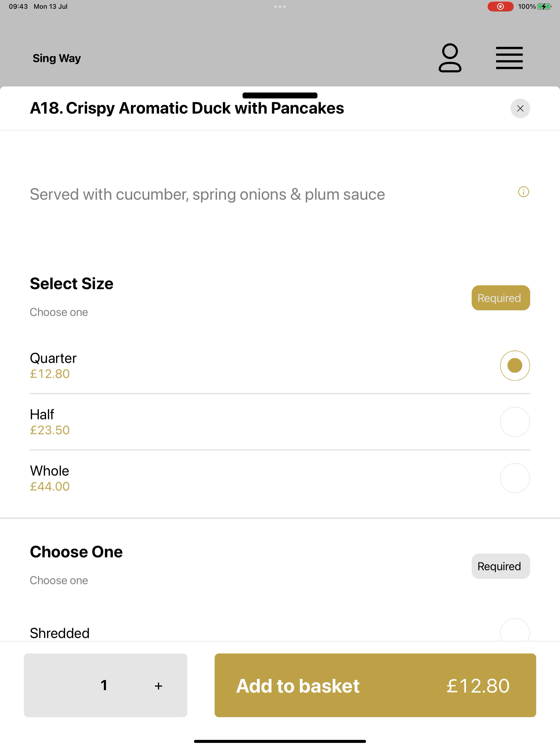
Task: Close the Crispy Aromatic Duck dialog
Action: (x=520, y=108)
